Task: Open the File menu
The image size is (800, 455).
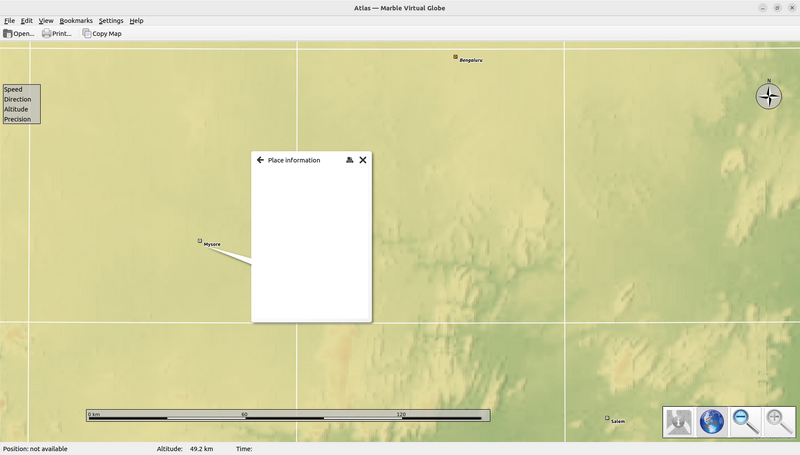Action: tap(9, 20)
